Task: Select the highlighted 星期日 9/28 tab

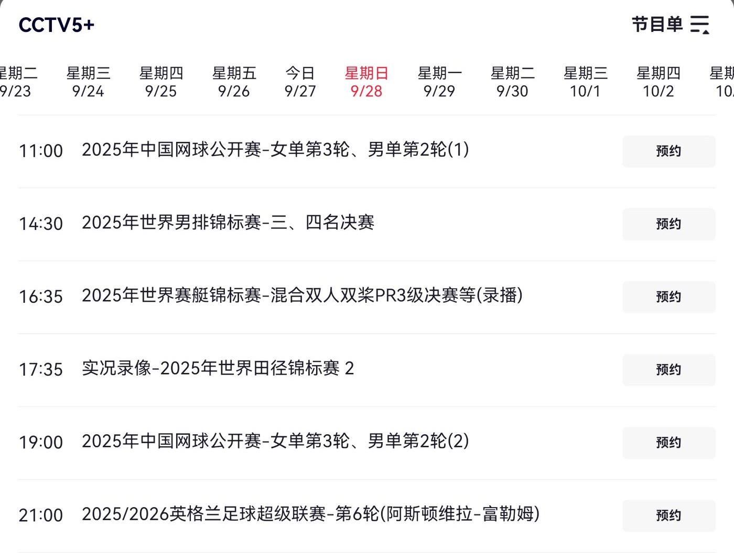Action: (366, 82)
